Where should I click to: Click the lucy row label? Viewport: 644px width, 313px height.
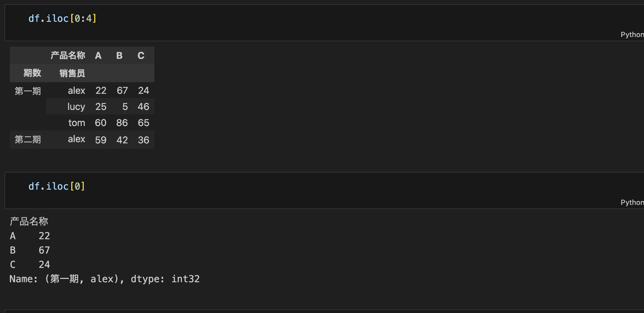click(76, 107)
